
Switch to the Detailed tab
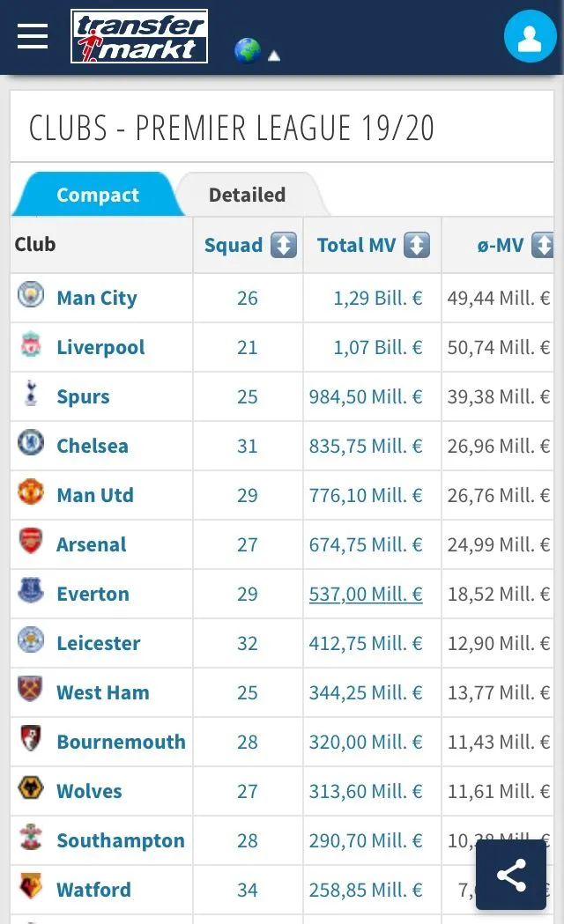pos(247,195)
